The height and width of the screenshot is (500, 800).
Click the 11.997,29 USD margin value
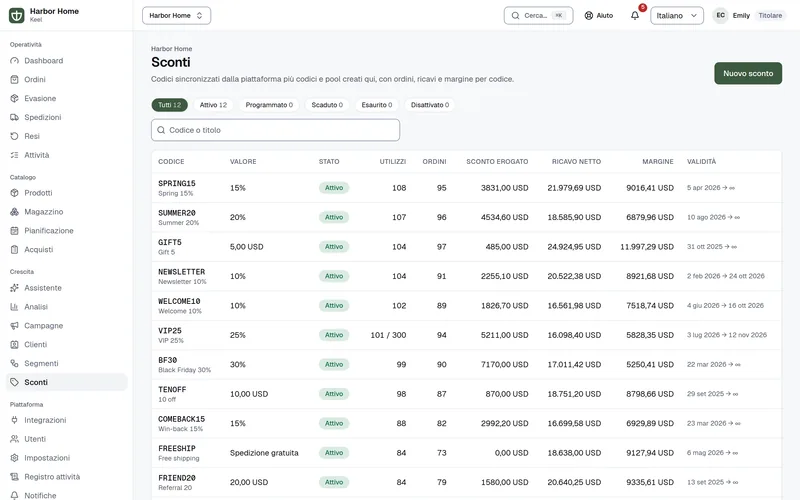click(647, 247)
